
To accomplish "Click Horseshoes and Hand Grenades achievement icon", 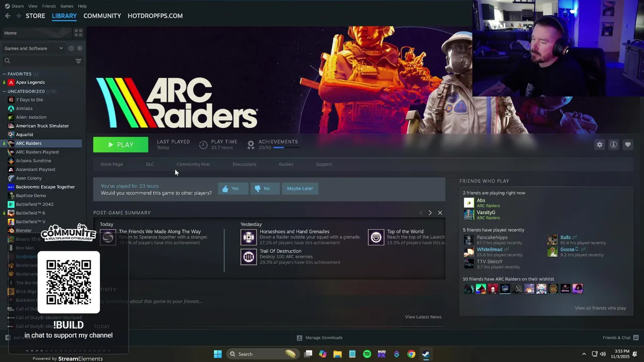I will [249, 237].
